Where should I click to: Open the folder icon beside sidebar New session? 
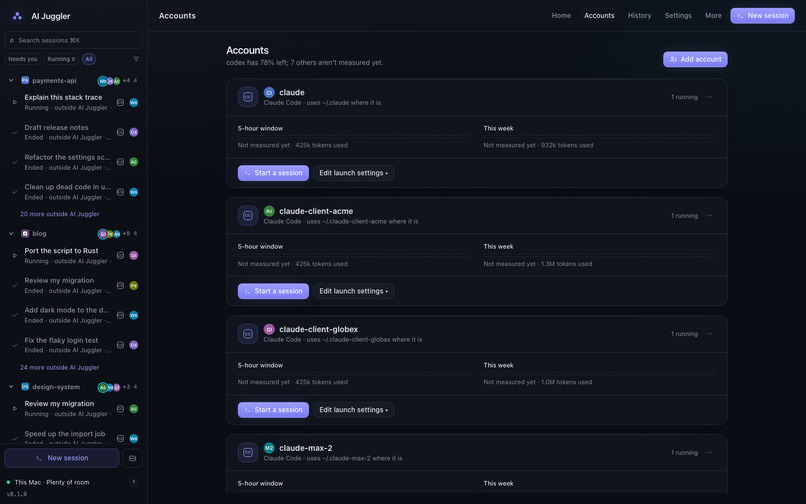pyautogui.click(x=133, y=458)
